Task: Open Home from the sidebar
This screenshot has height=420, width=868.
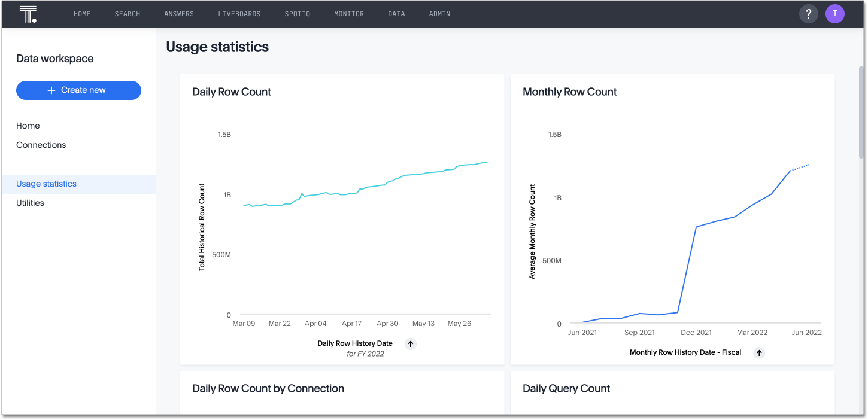Action: [x=28, y=126]
